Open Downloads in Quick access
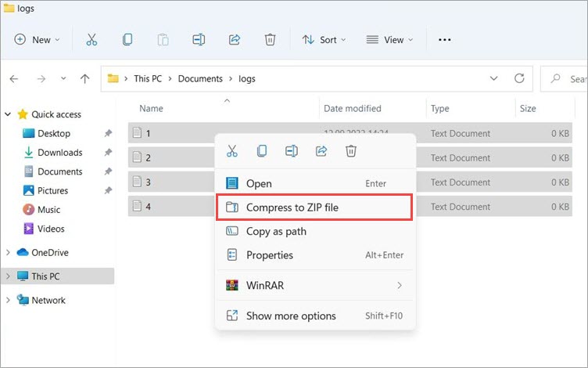Image resolution: width=588 pixels, height=368 pixels. click(59, 153)
